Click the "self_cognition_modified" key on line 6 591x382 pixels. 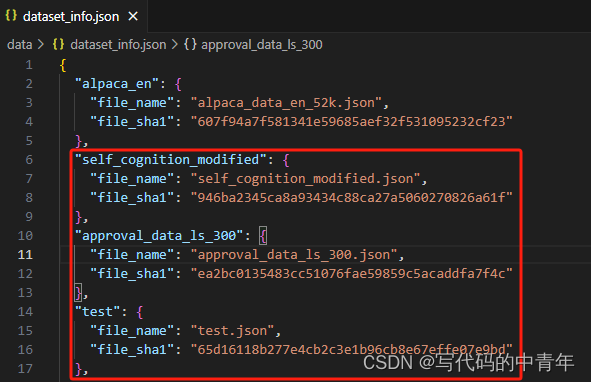tap(170, 160)
